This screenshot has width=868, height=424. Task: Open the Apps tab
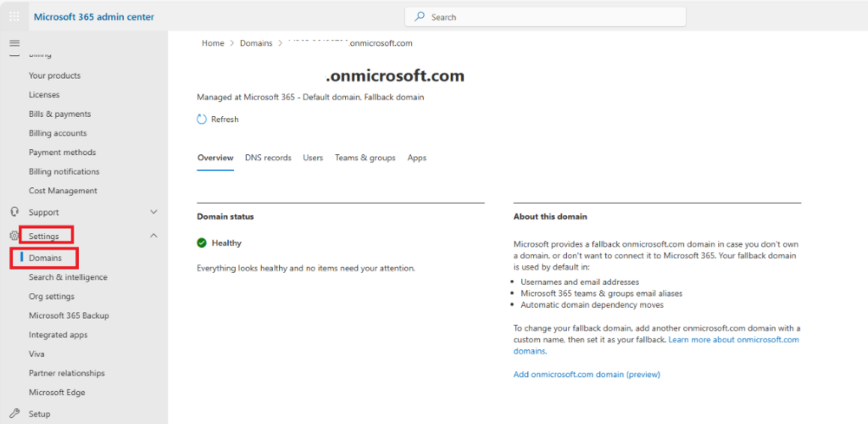[417, 158]
